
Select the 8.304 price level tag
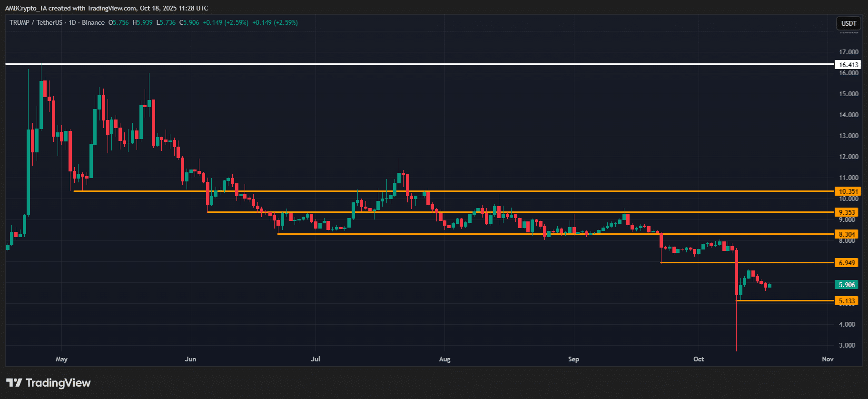coord(847,234)
